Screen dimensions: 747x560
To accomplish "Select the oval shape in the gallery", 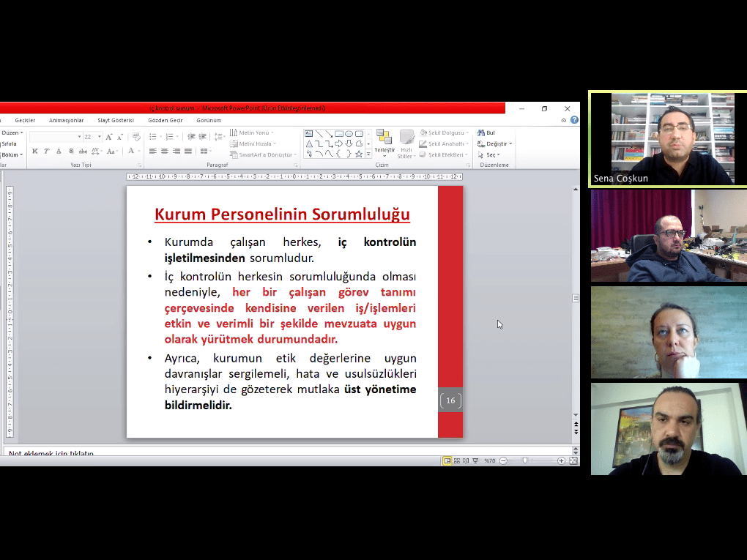I will click(x=349, y=134).
